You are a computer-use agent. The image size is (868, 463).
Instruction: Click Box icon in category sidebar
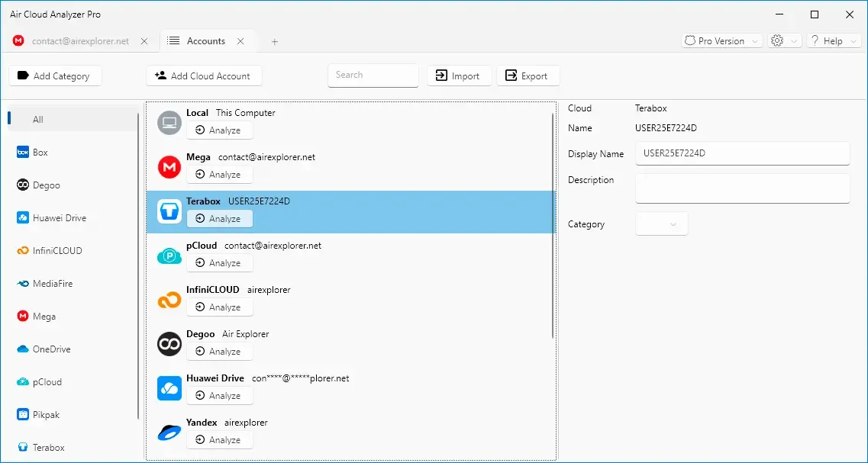pos(23,152)
